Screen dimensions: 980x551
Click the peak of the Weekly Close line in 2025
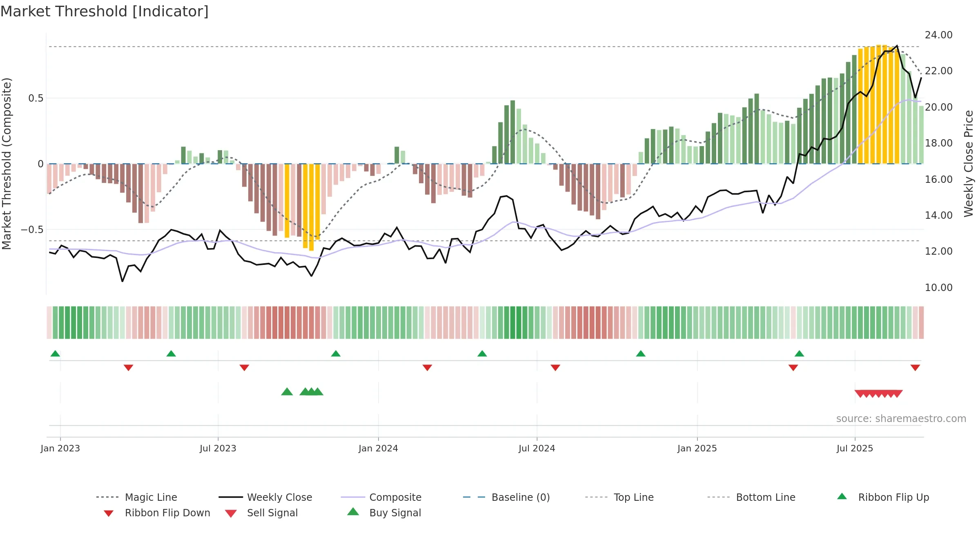click(897, 46)
